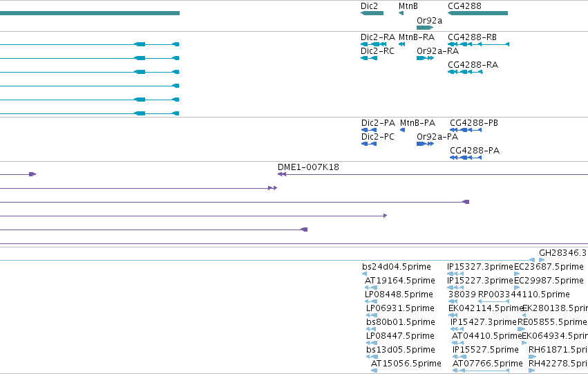This screenshot has height=374, width=588.
Task: Select the Dic2-RA transcript feature glyph
Action: click(374, 44)
